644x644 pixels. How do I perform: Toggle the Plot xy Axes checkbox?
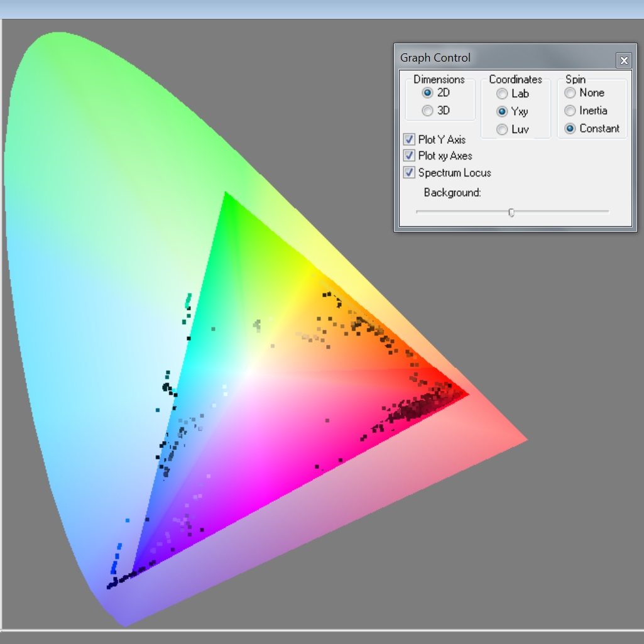tap(408, 155)
